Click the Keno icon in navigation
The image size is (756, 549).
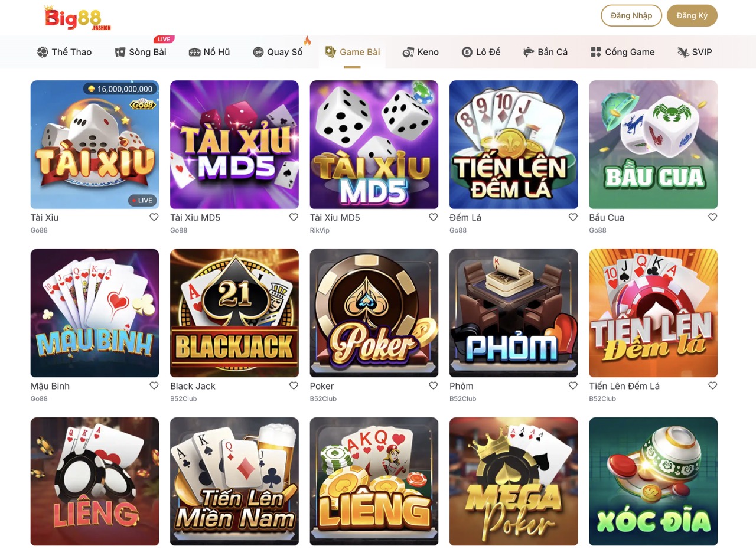(x=408, y=52)
